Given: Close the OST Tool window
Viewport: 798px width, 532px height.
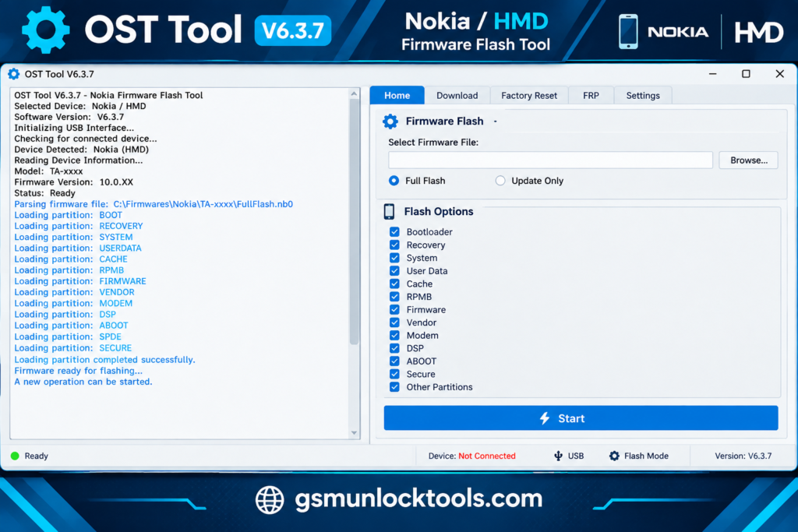Looking at the screenshot, I should click(x=779, y=74).
